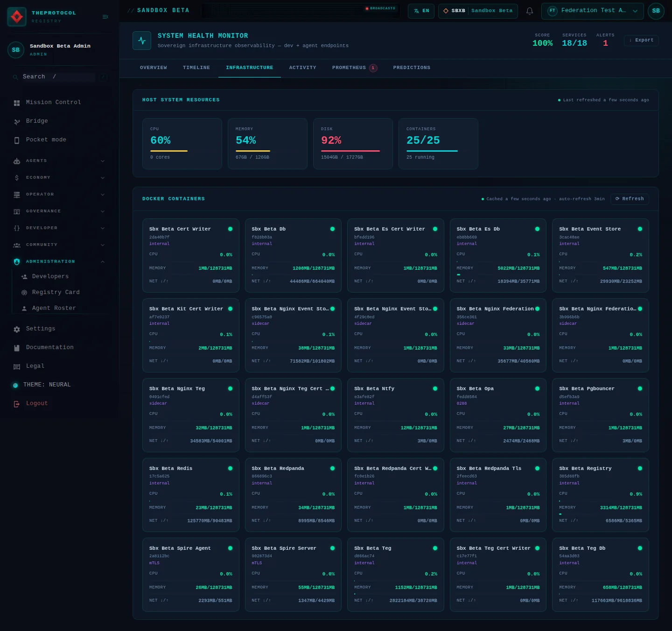672x631 pixels.
Task: Switch to the Timeline tab
Action: 196,68
